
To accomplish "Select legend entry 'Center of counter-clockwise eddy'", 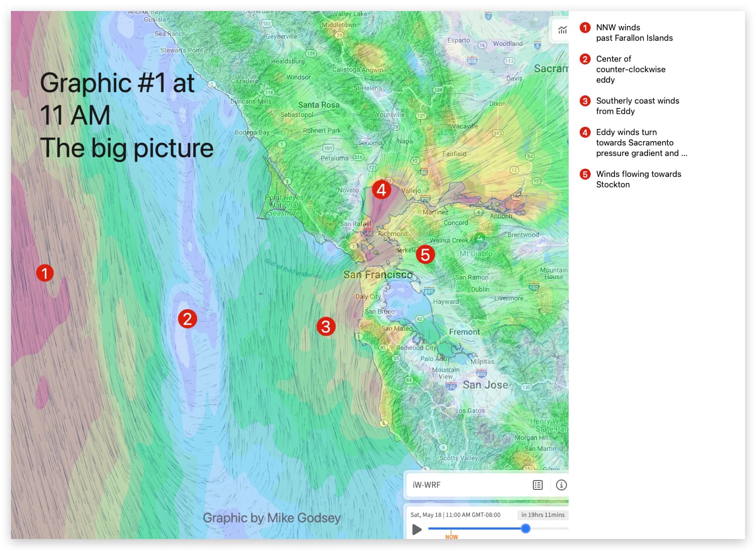I will pos(630,69).
